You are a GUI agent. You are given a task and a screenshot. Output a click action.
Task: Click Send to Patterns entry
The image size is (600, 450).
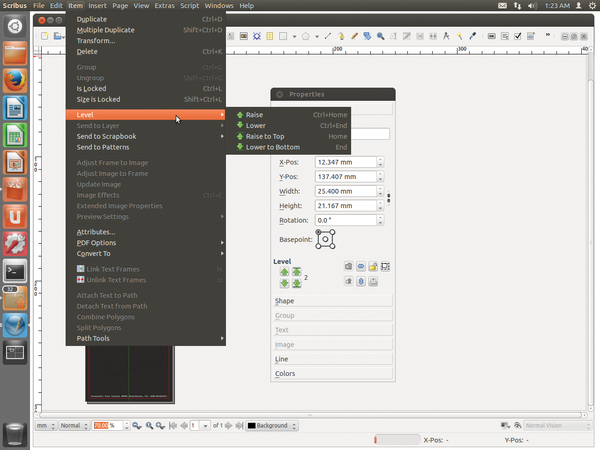tap(146, 147)
